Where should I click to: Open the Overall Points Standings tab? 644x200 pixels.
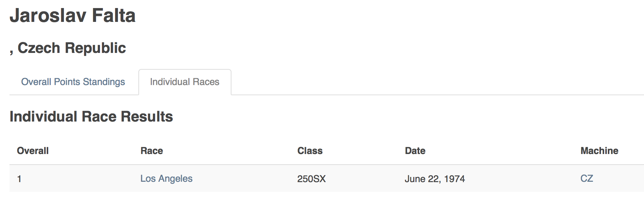pos(73,82)
